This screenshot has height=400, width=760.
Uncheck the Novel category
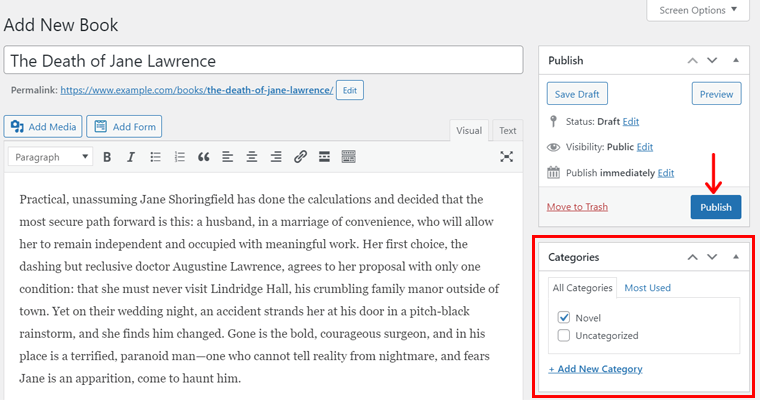[564, 317]
